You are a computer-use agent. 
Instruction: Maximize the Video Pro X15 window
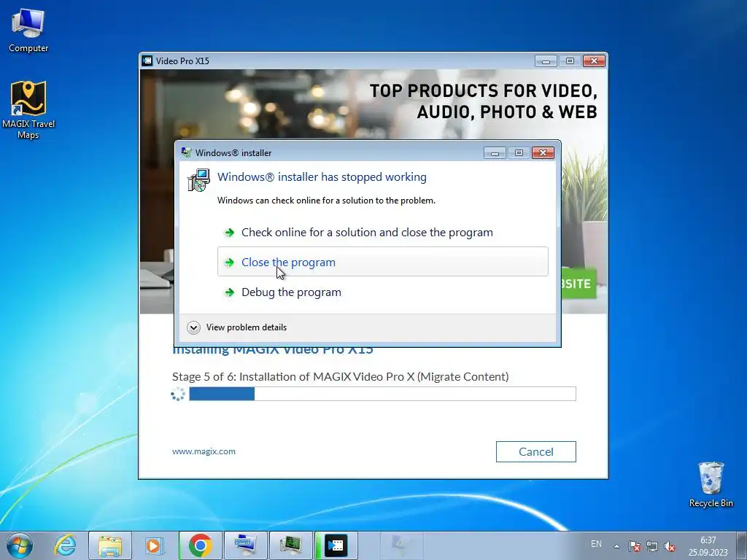pyautogui.click(x=570, y=61)
